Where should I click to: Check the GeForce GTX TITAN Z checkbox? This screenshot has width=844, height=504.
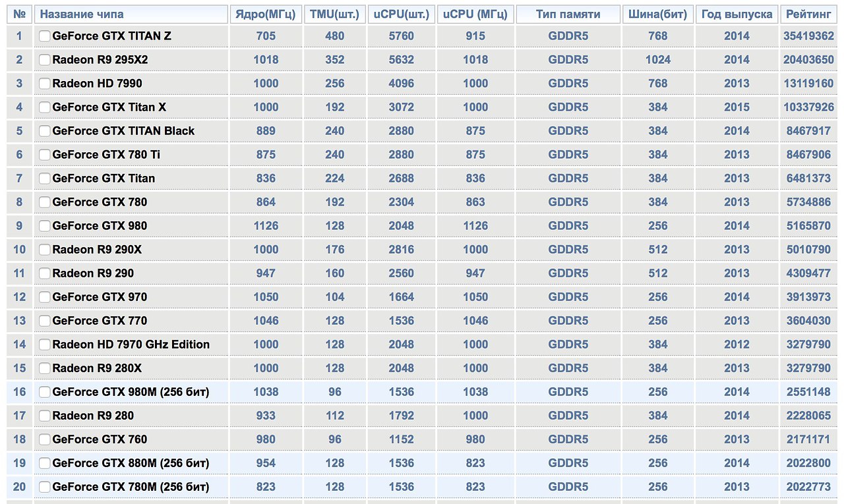point(44,36)
